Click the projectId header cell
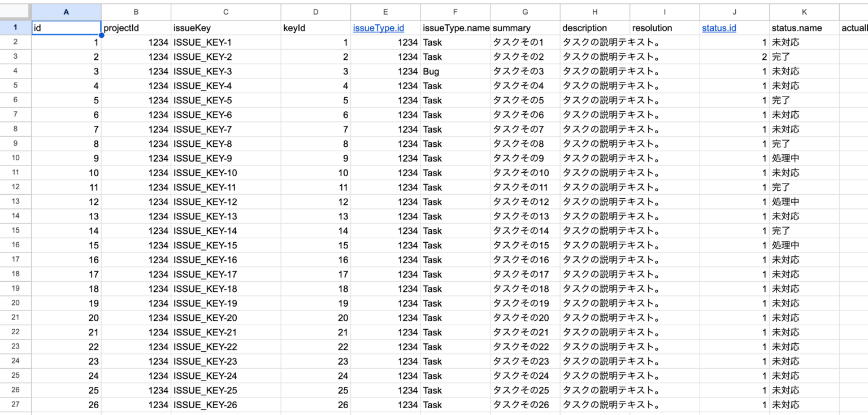868x415 pixels. tap(136, 28)
